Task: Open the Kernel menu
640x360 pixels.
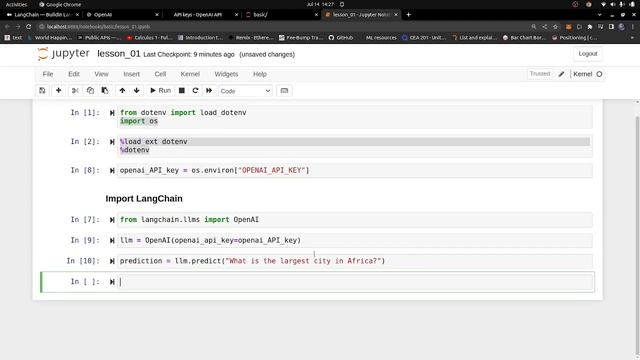Action: tap(190, 74)
